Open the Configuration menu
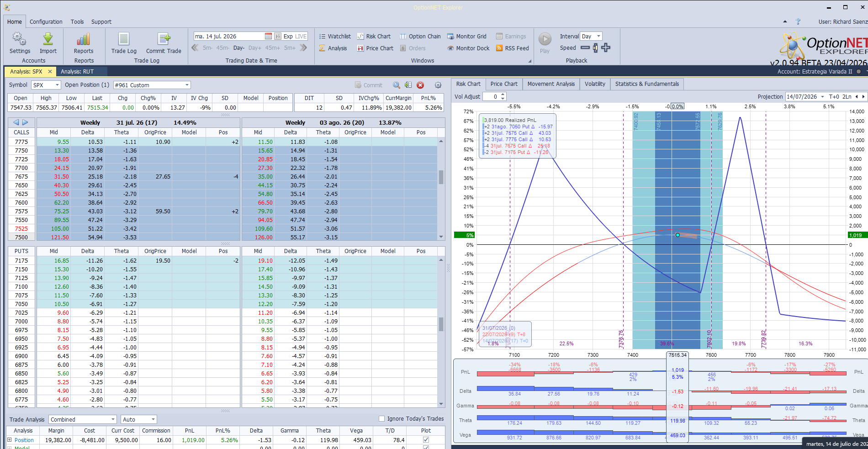The image size is (868, 449). pyautogui.click(x=46, y=22)
